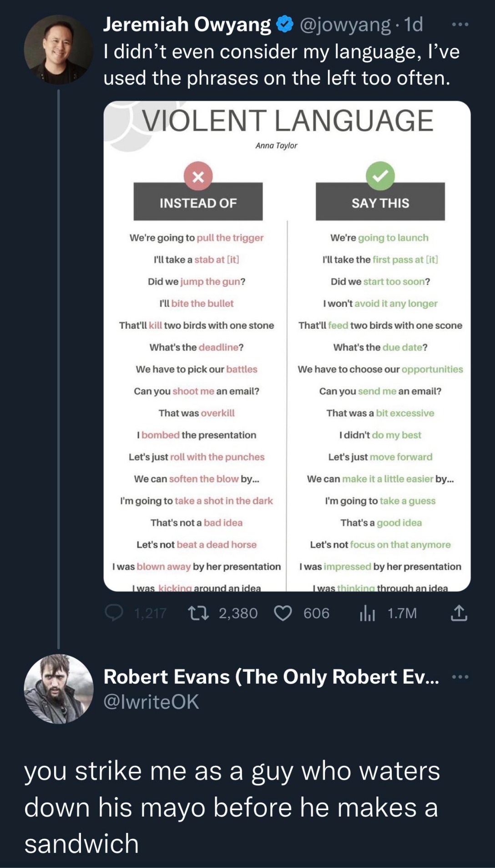
Task: Open the @IwriteOK handle link
Action: click(x=152, y=702)
